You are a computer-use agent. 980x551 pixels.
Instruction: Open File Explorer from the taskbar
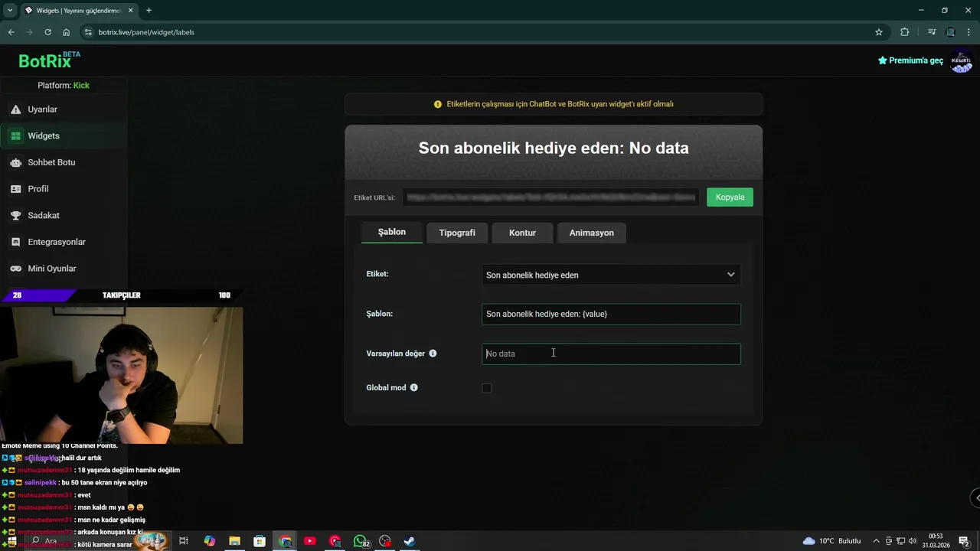tap(234, 541)
